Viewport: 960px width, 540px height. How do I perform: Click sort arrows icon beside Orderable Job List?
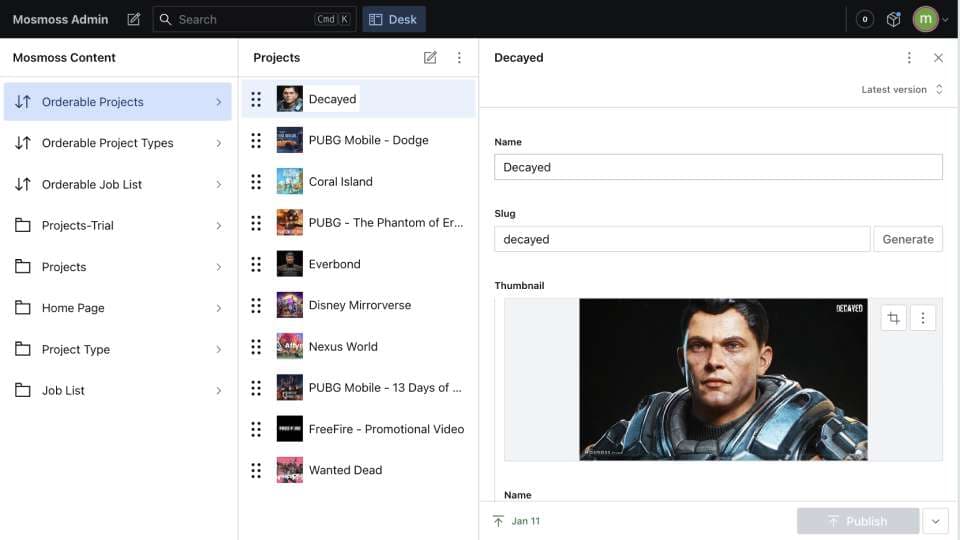tap(23, 184)
